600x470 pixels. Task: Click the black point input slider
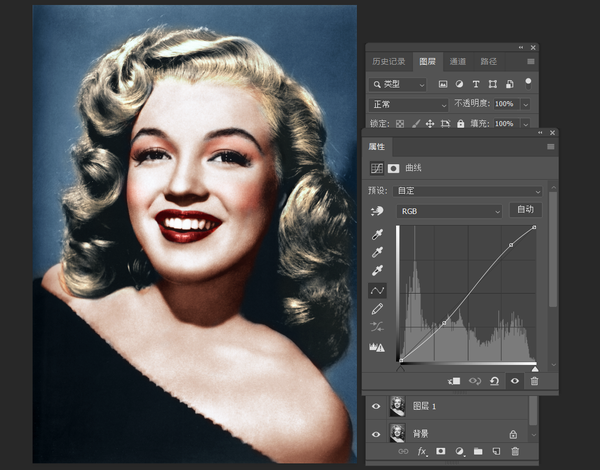point(401,369)
